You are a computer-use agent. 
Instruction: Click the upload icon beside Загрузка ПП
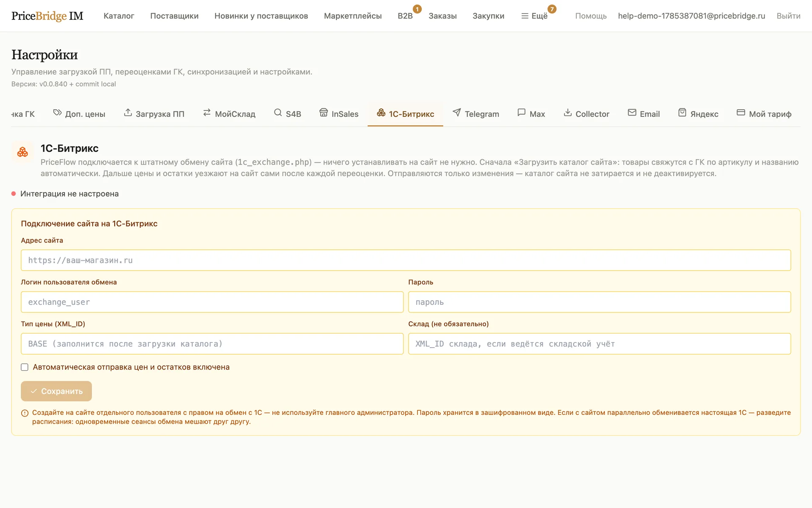[128, 113]
